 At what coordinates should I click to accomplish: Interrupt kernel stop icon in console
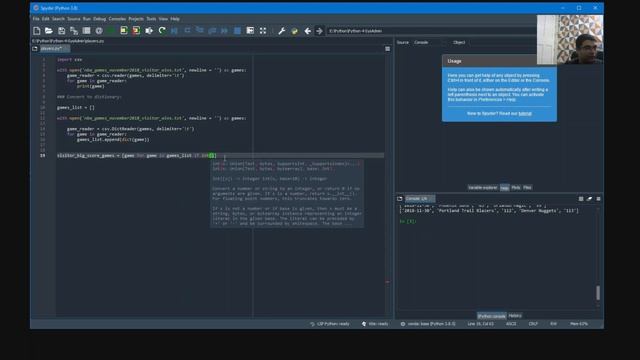pyautogui.click(x=581, y=199)
